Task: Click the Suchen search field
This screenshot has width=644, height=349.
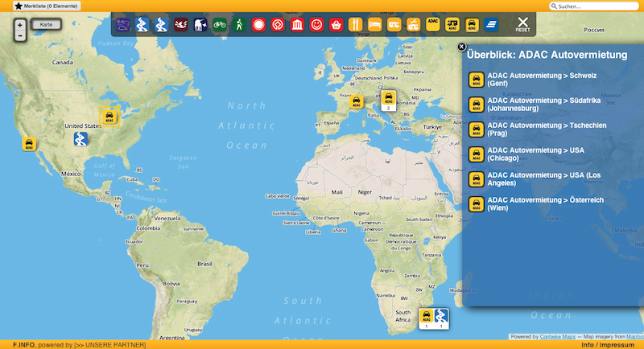Action: [x=594, y=6]
